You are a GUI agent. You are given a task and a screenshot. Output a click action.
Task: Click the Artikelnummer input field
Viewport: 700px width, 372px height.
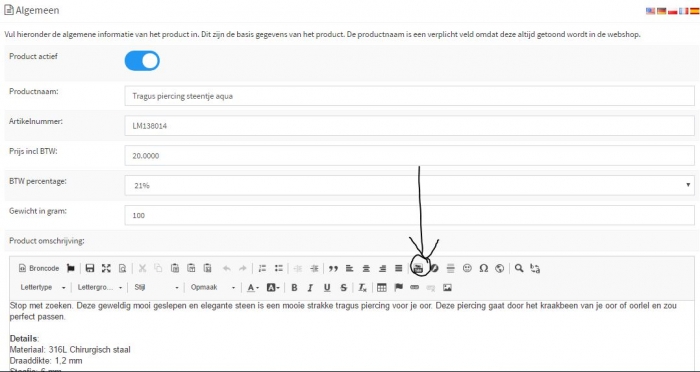tap(409, 126)
